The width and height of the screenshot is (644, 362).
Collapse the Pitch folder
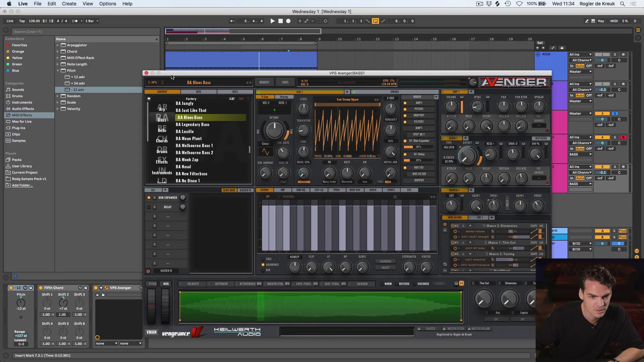pyautogui.click(x=58, y=70)
